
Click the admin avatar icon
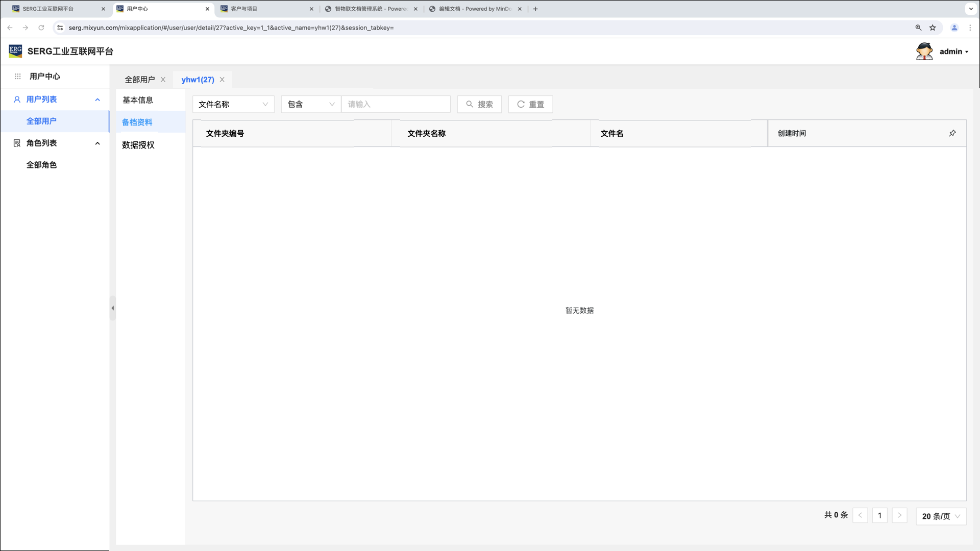point(924,52)
